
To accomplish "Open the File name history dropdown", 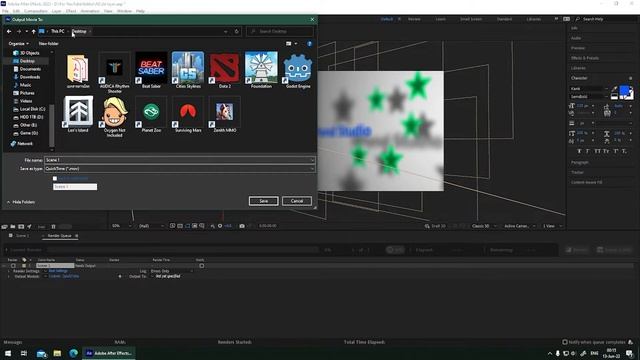I will click(x=312, y=160).
